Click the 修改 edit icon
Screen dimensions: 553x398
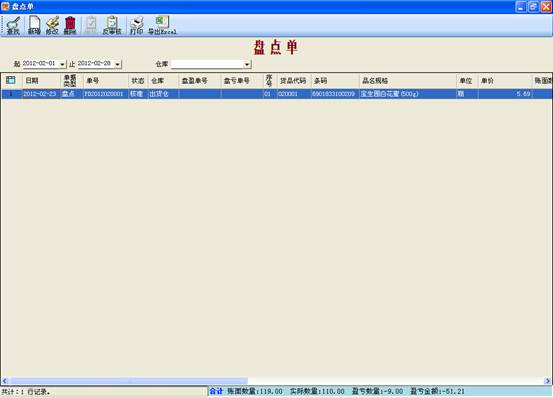coord(52,25)
